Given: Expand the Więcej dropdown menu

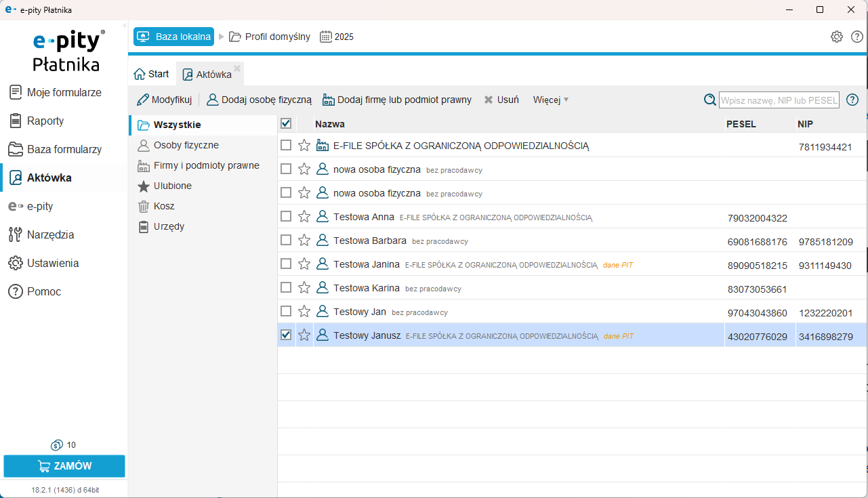Looking at the screenshot, I should pyautogui.click(x=551, y=100).
